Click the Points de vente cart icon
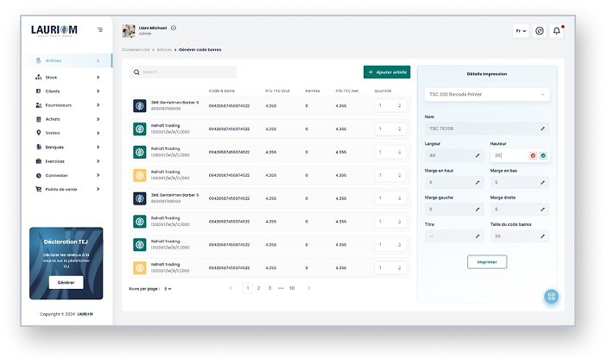608x364 pixels. click(38, 190)
